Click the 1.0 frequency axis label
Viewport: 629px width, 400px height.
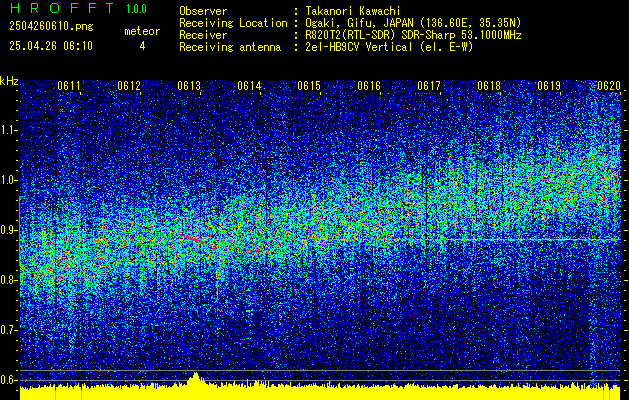pos(9,180)
